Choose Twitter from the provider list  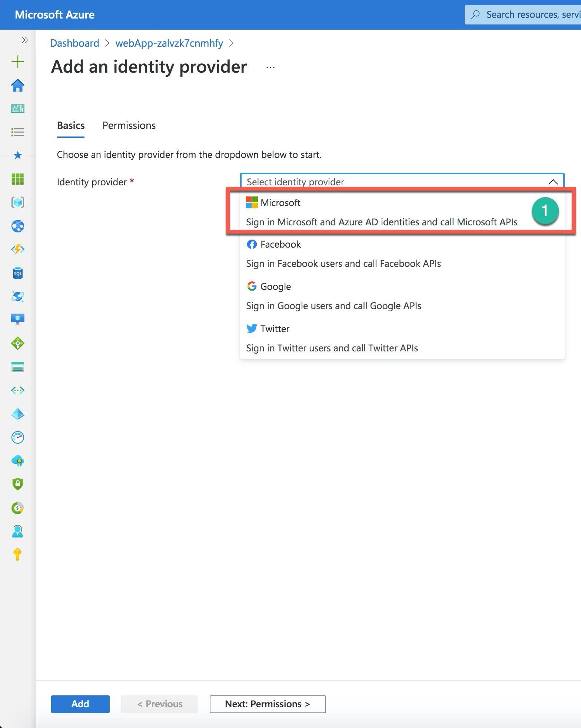[x=402, y=338]
